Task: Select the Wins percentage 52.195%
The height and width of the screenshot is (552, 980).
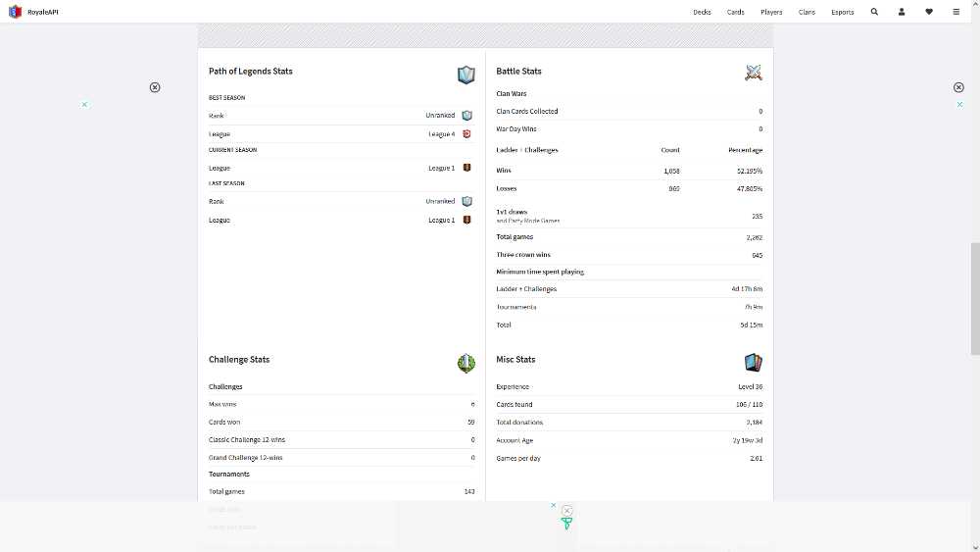Action: (750, 171)
